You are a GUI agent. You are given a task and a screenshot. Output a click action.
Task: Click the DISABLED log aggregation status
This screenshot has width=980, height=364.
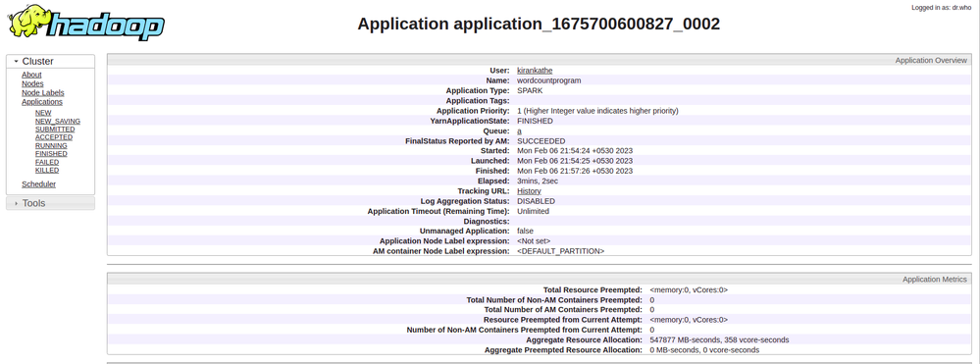537,201
